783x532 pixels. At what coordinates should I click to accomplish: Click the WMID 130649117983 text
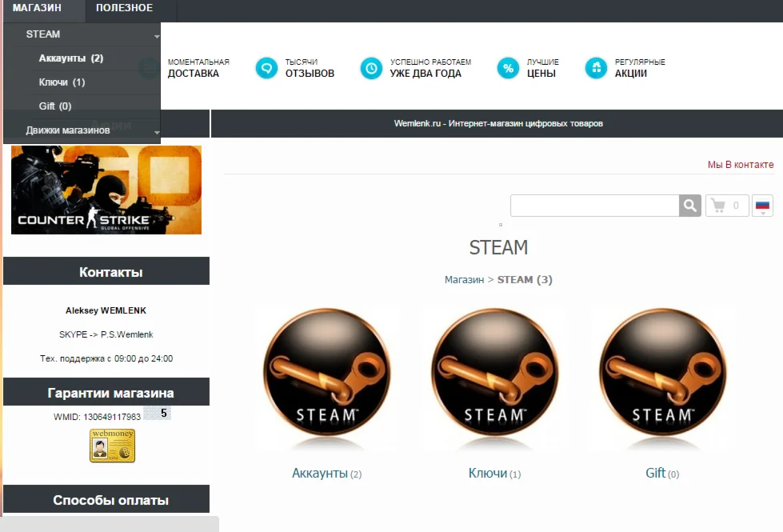tap(98, 417)
